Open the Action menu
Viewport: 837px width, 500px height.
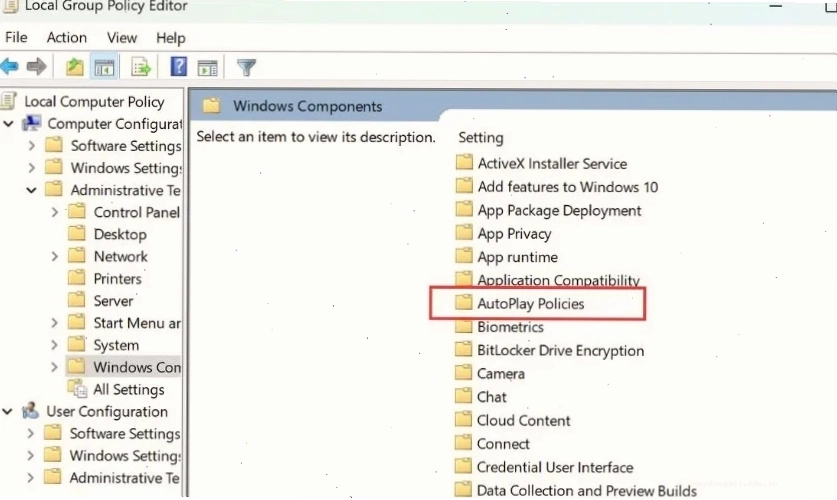click(67, 37)
